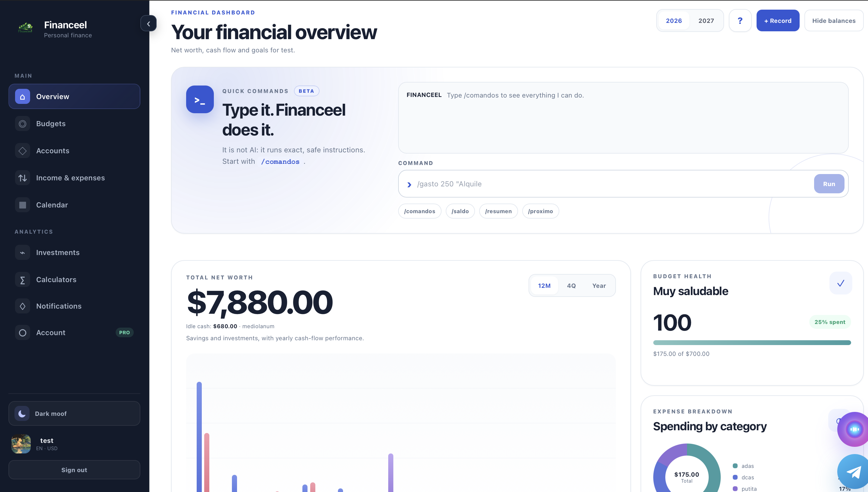This screenshot has height=492, width=868.
Task: Insert the /saldo command chip
Action: (460, 211)
